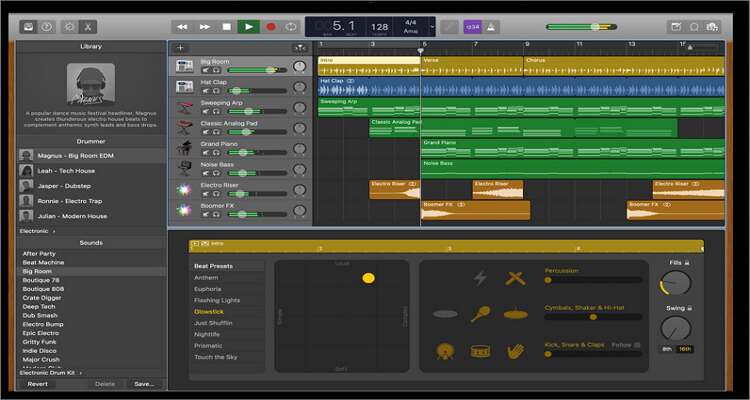Mute the Big Room track
The height and width of the screenshot is (400, 750).
pos(206,70)
